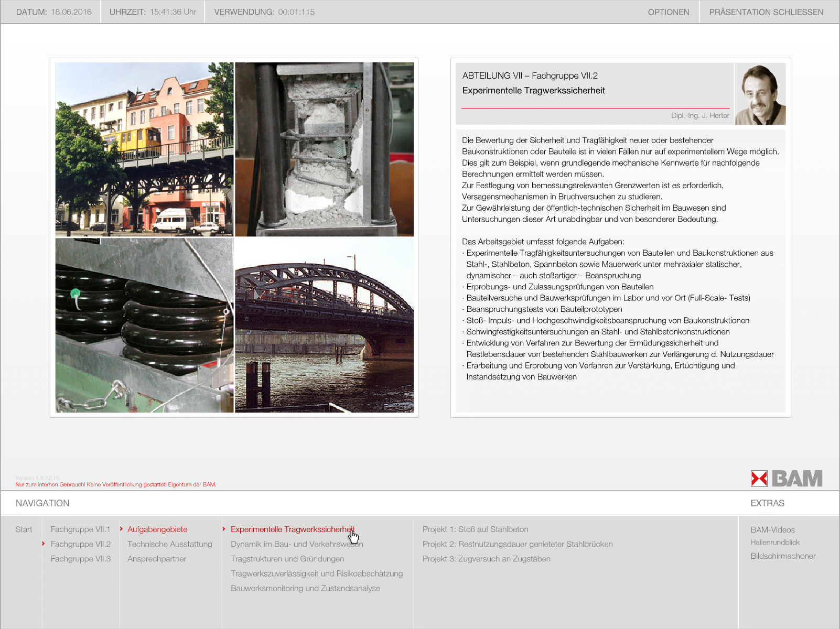Open Technische Ausstattung section

169,544
